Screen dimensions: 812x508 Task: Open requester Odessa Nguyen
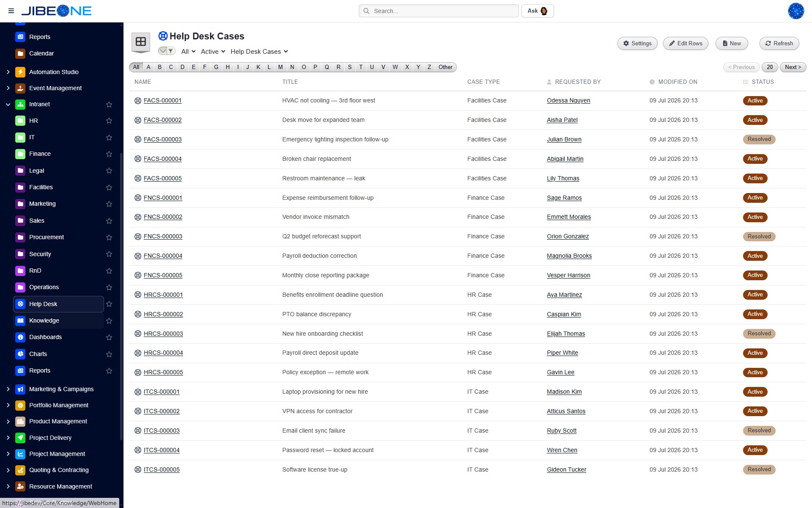(568, 101)
